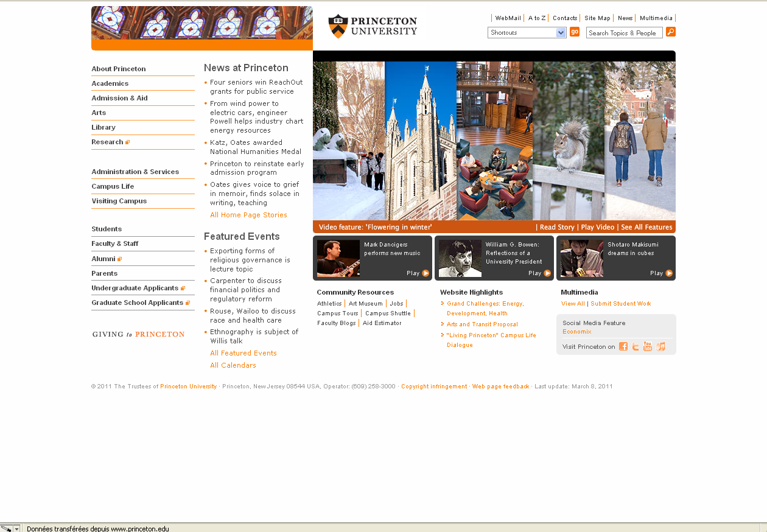Viewport: 767px width, 532px height.
Task: Open the Contacts page
Action: click(x=565, y=18)
